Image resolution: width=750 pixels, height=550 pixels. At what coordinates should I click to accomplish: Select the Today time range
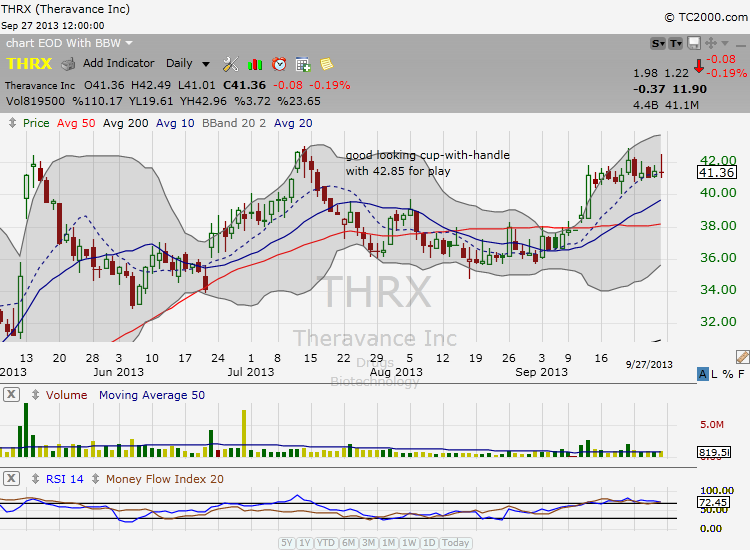pos(456,543)
